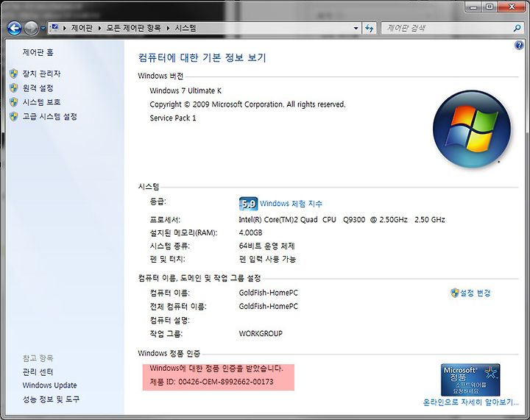This screenshot has height=420, width=530.
Task: Expand the arrow after 제어판 breadcrumb
Action: (x=99, y=29)
